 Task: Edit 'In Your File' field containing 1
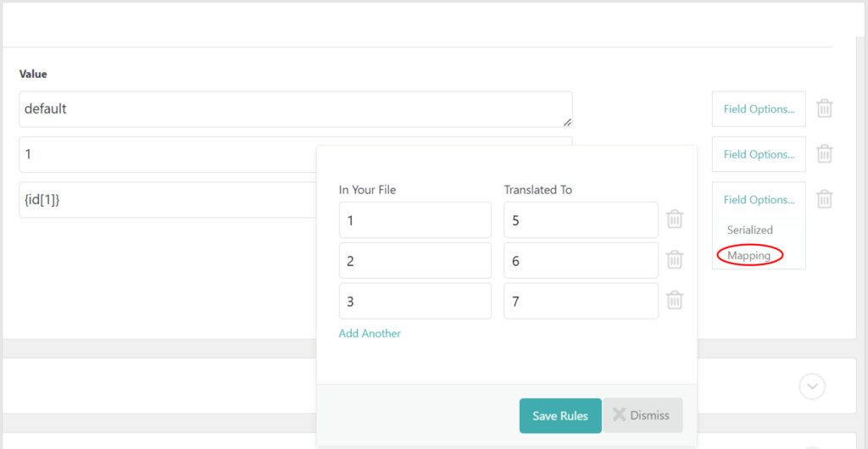coord(415,220)
